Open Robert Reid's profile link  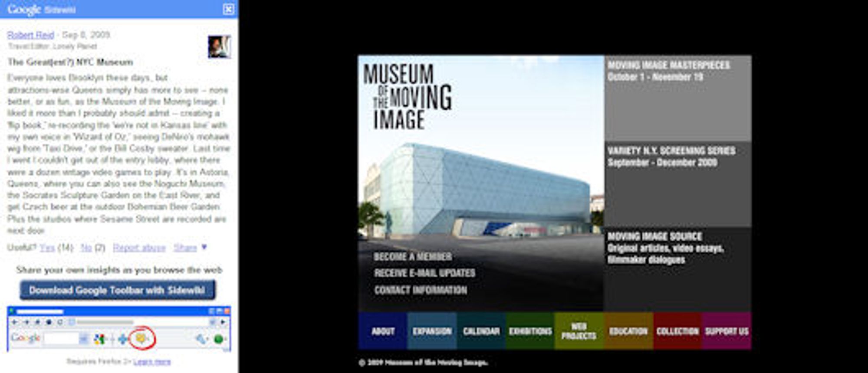pyautogui.click(x=31, y=35)
